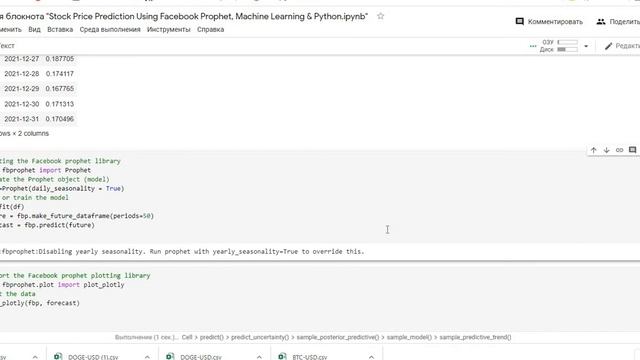
Task: Move cell down with arrow icon
Action: (x=607, y=150)
